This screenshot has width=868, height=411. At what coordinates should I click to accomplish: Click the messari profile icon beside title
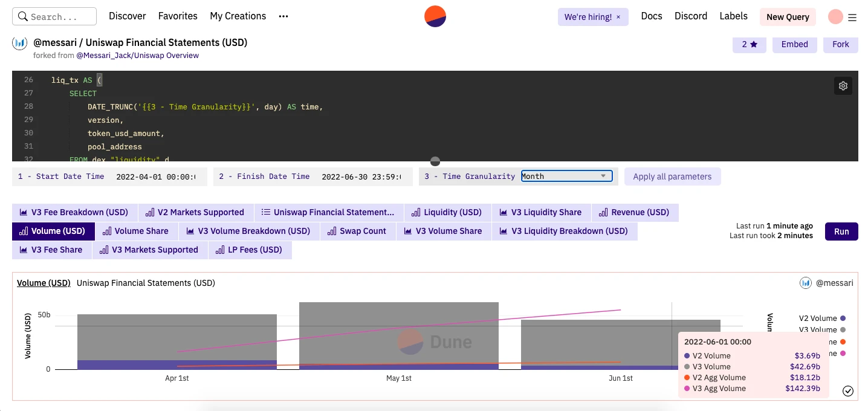click(x=20, y=43)
